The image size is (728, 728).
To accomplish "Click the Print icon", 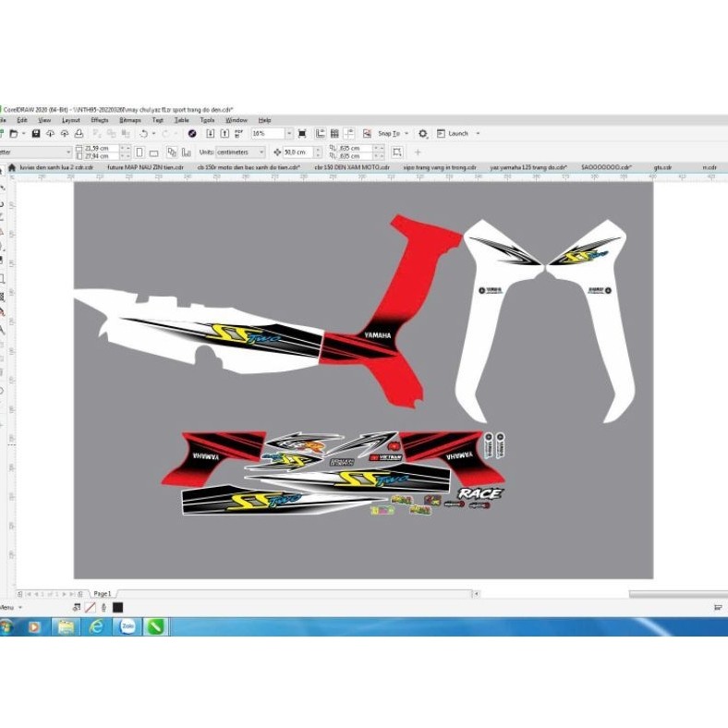I will [79, 134].
